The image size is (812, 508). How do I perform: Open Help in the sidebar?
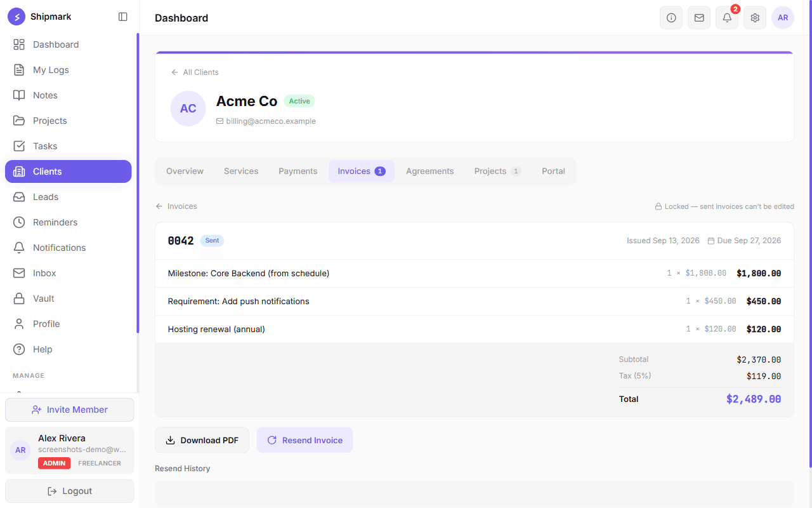69,349
